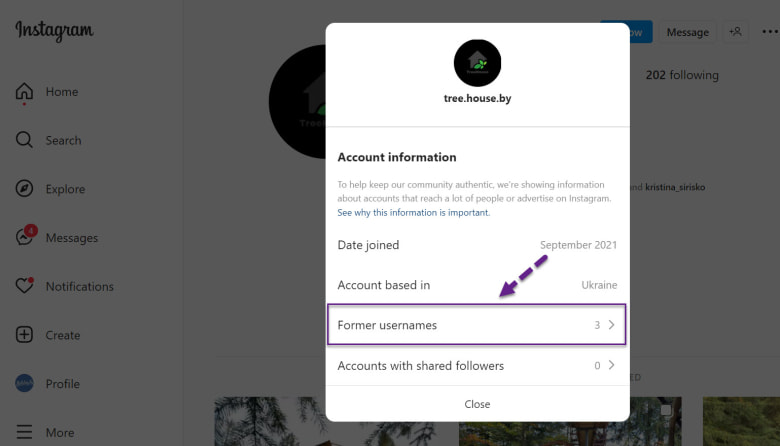Open the three-dots options menu
This screenshot has width=780, height=446.
[769, 32]
